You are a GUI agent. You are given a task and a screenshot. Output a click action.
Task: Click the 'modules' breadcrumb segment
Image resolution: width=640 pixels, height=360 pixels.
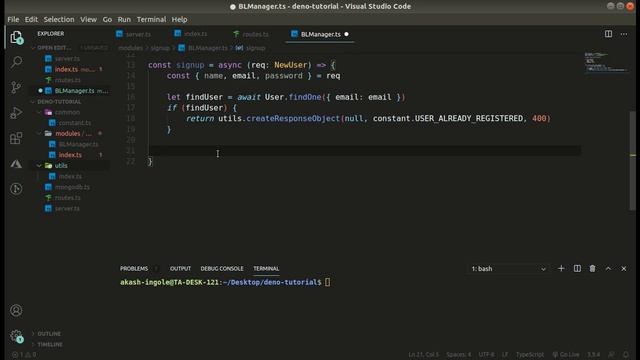pyautogui.click(x=130, y=48)
